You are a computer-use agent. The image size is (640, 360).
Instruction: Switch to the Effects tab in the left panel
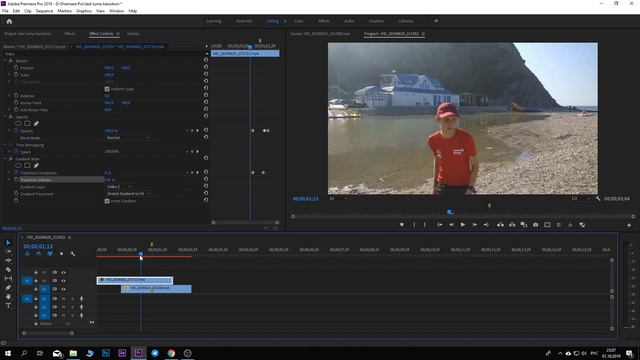[70, 34]
